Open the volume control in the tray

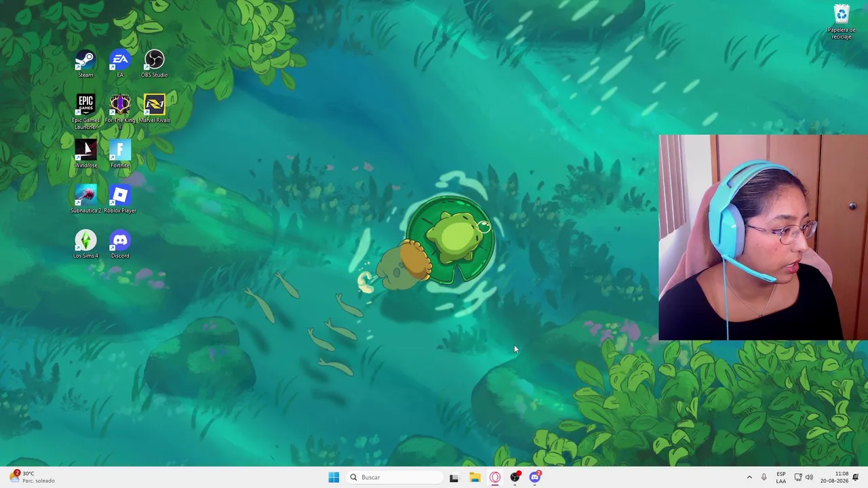[809, 477]
